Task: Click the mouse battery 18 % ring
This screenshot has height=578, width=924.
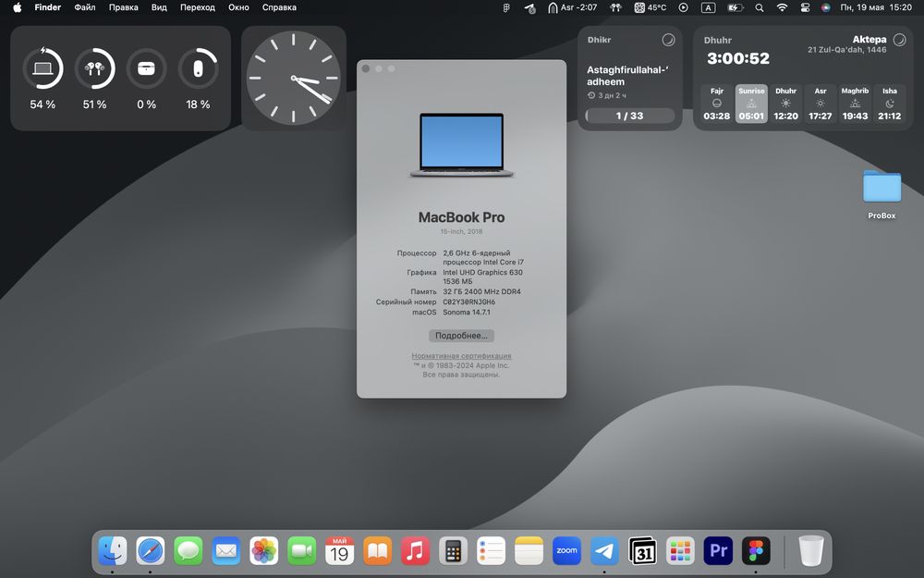Action: 198,68
